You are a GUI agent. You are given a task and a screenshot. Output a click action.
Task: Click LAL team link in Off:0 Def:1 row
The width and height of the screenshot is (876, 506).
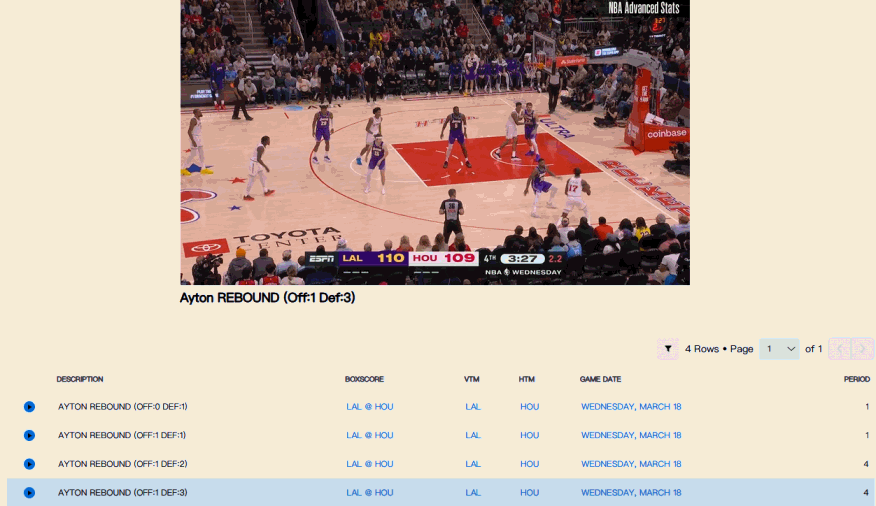tap(473, 407)
